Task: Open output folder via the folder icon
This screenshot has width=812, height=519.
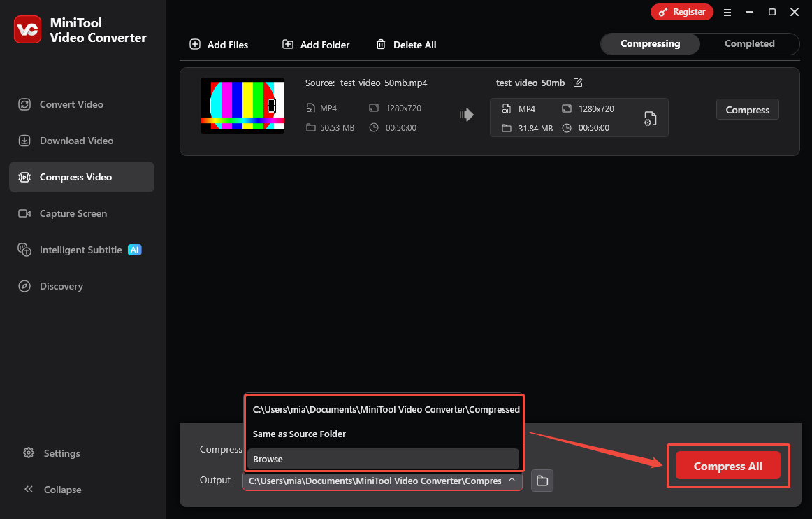Action: pyautogui.click(x=542, y=481)
